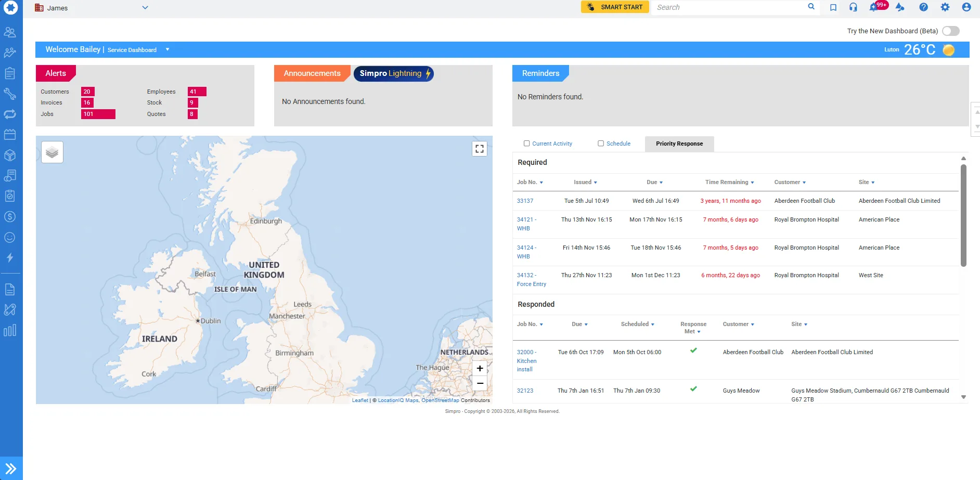Open the headset support icon

pyautogui.click(x=853, y=7)
